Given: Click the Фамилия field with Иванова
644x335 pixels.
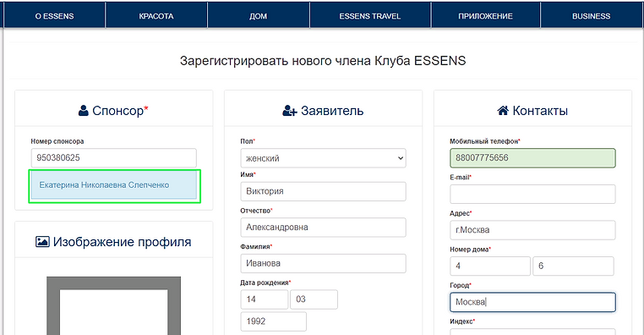Looking at the screenshot, I should coord(323,263).
